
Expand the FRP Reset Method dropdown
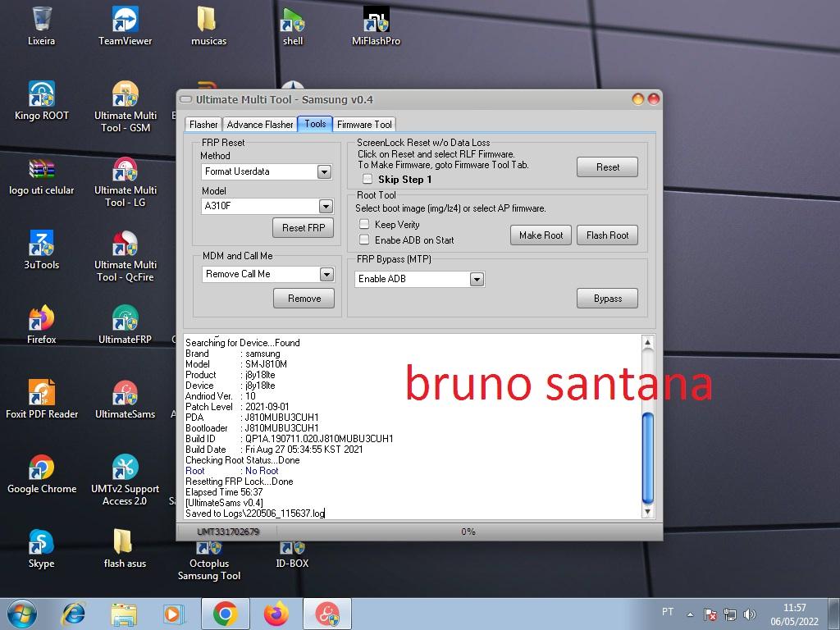(x=324, y=171)
